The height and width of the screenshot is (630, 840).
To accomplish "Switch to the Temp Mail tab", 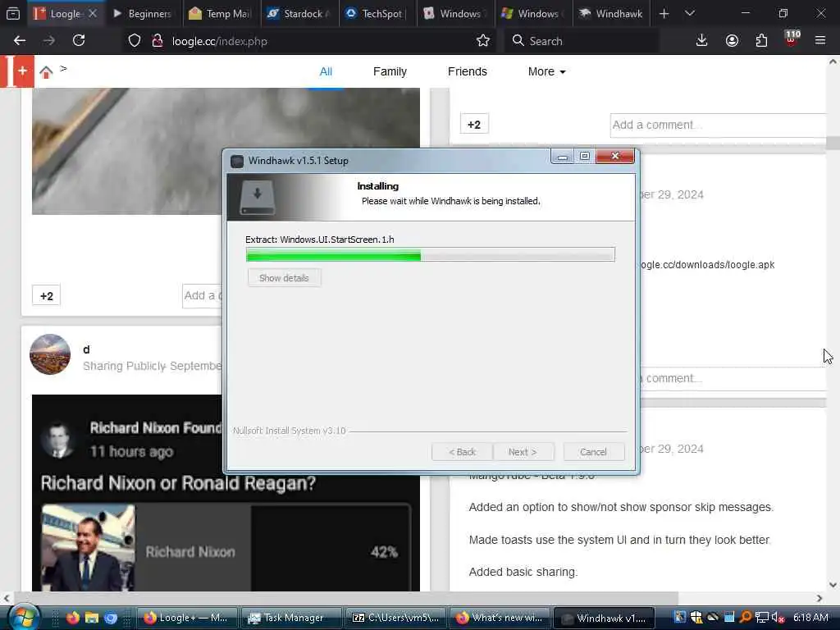I will point(221,13).
